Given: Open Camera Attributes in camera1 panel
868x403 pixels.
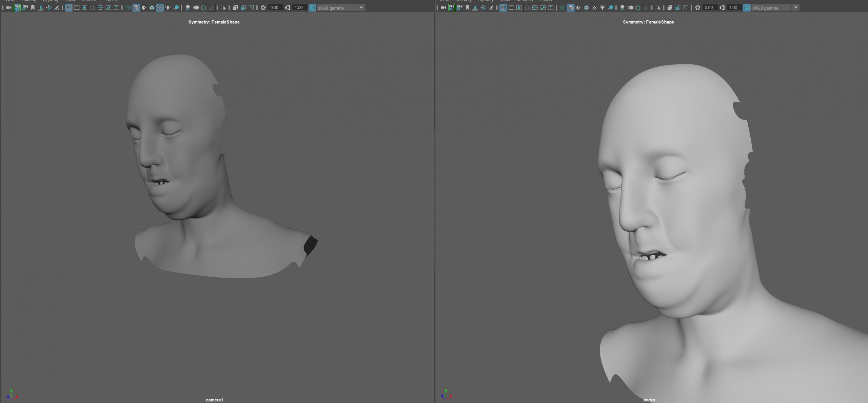Looking at the screenshot, I should (x=25, y=7).
